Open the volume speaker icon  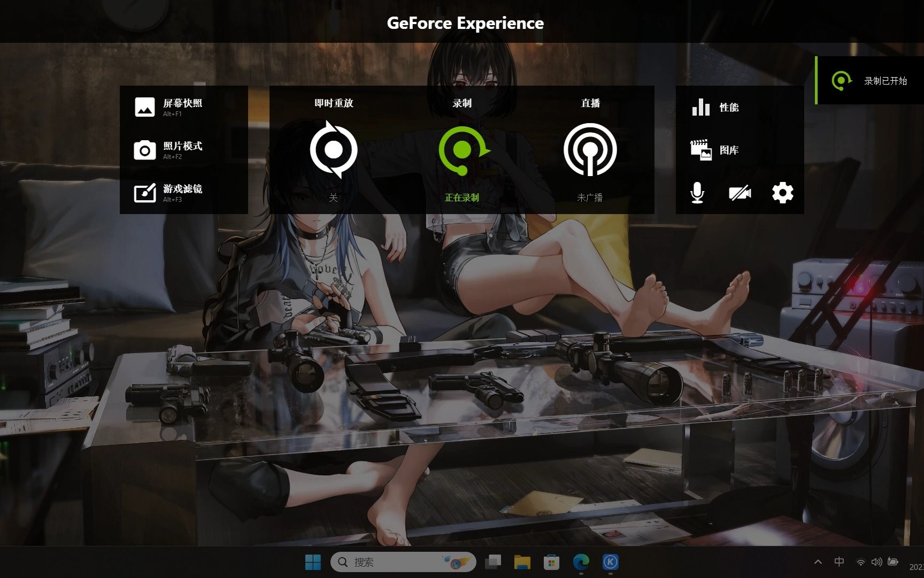coord(877,562)
